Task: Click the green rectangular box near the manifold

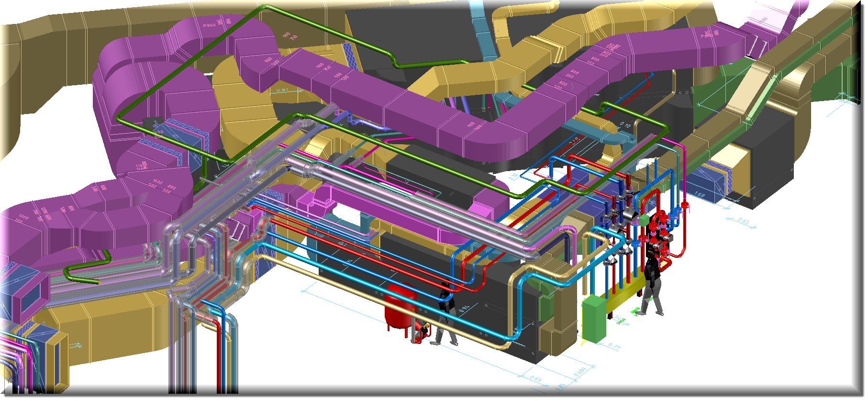Action: (x=594, y=318)
